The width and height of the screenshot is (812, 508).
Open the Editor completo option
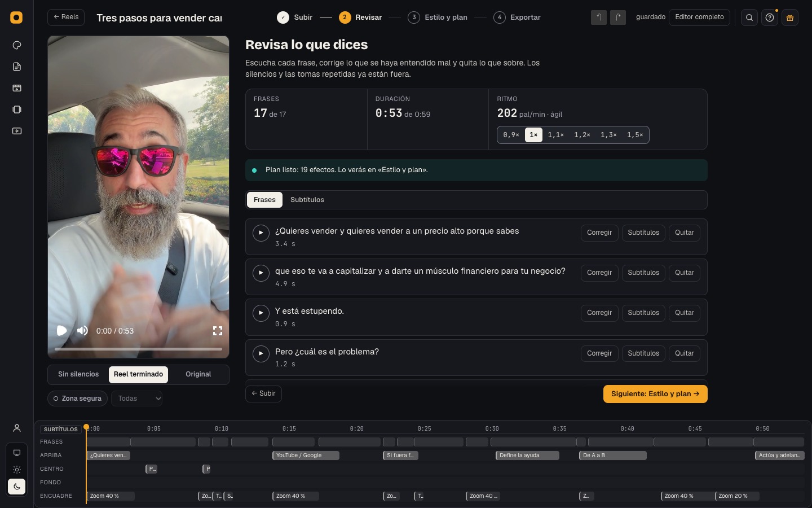(x=699, y=17)
